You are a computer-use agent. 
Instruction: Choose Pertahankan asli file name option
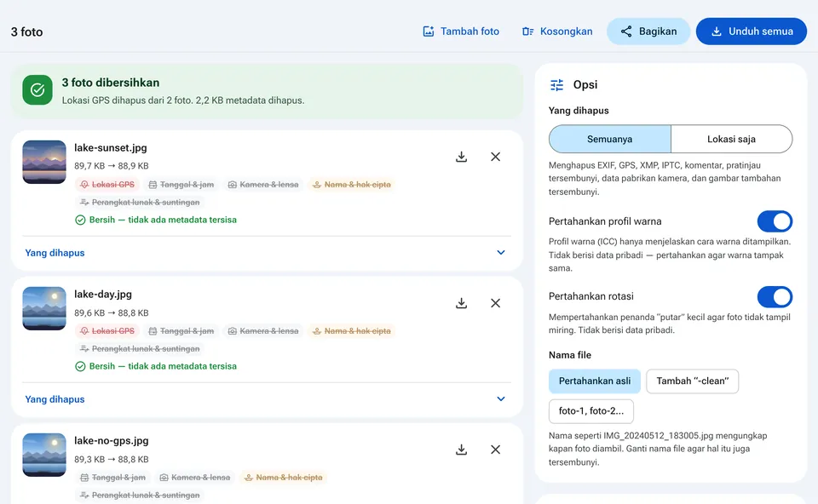click(x=595, y=381)
